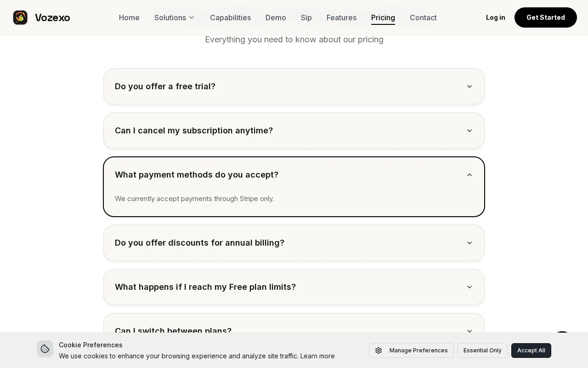Open the Solutions dropdown menu
Viewport: 588px width, 368px height.
point(175,17)
